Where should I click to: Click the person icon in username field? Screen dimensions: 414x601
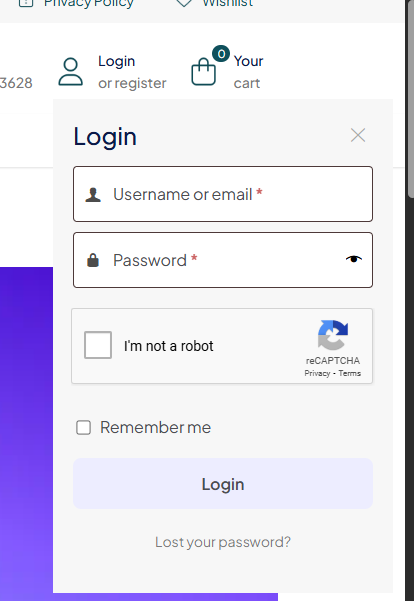point(93,195)
